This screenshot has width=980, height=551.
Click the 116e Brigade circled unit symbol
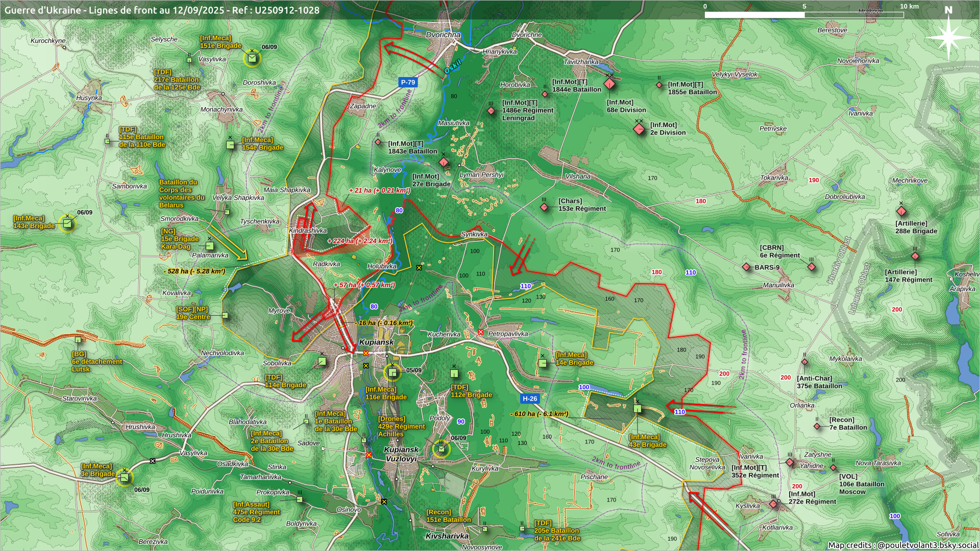(x=392, y=372)
